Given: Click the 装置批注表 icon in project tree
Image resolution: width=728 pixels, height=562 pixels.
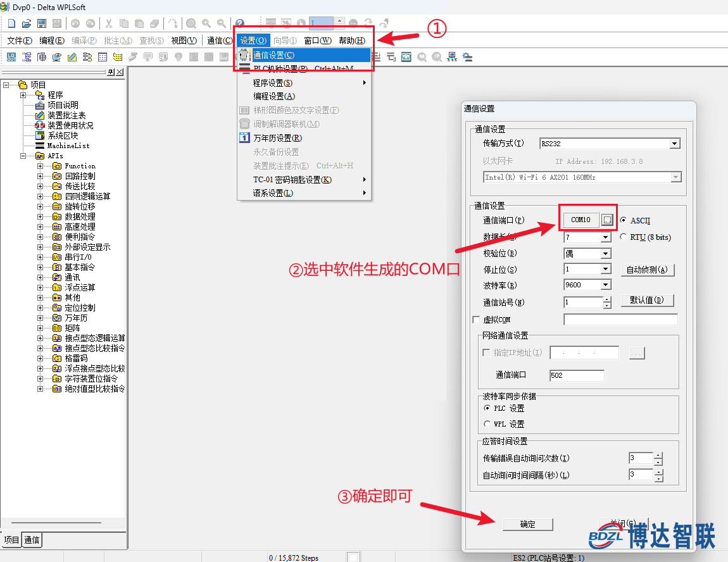Looking at the screenshot, I should tap(40, 115).
